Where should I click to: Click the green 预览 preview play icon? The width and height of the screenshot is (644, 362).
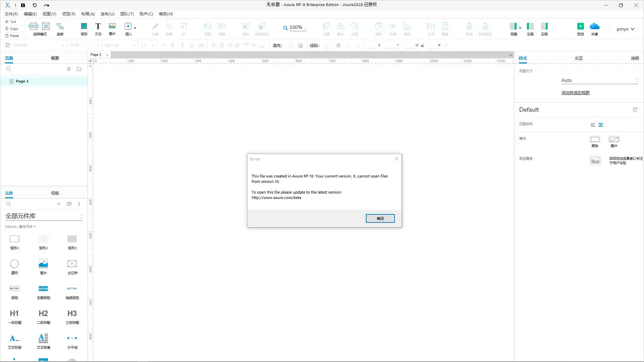[580, 27]
